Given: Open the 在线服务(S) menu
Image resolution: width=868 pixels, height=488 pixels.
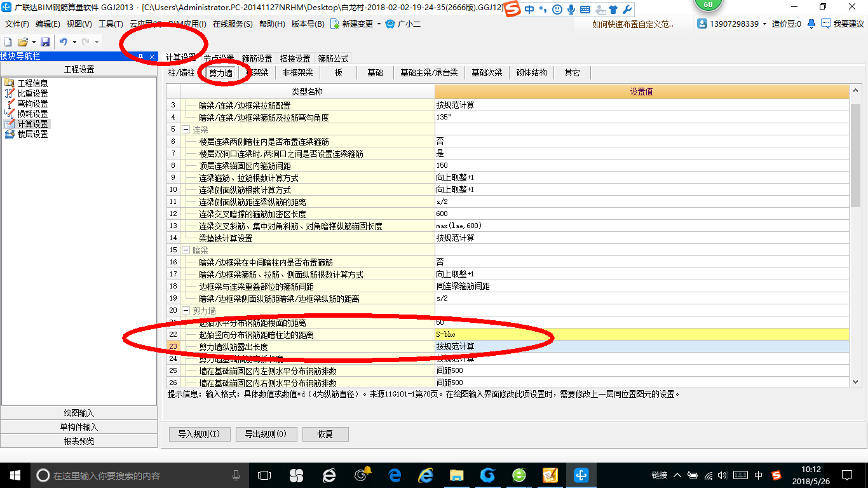Looking at the screenshot, I should pos(233,24).
